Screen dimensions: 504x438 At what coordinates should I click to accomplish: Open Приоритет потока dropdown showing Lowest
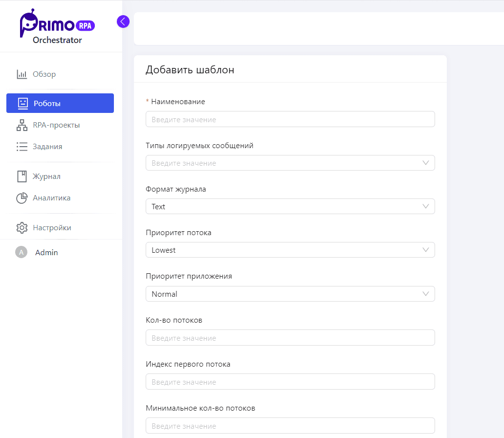coord(290,250)
